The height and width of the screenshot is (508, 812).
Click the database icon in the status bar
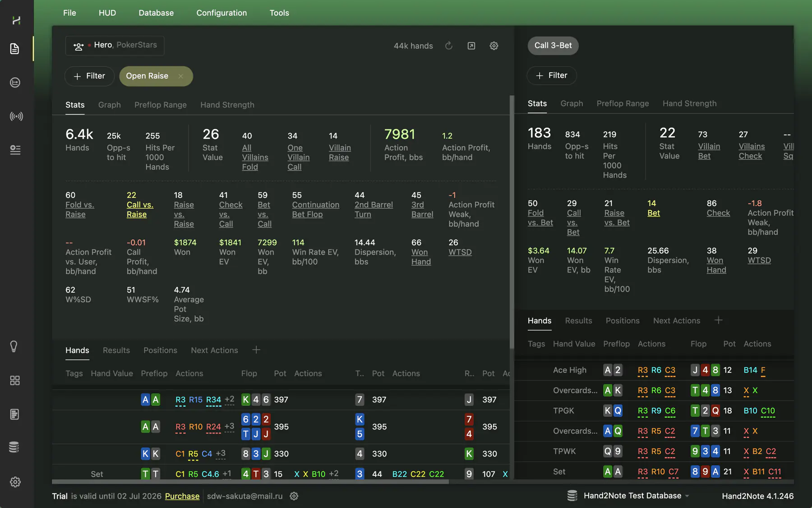[572, 496]
